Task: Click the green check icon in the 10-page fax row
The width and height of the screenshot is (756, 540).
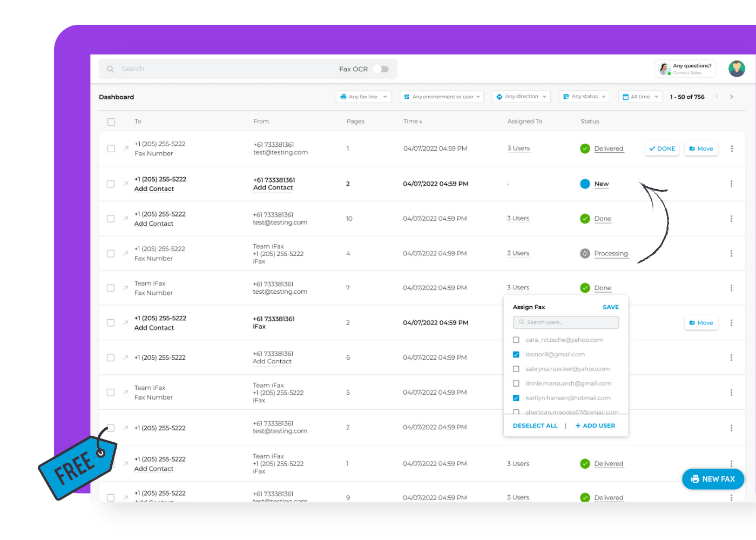Action: (585, 219)
